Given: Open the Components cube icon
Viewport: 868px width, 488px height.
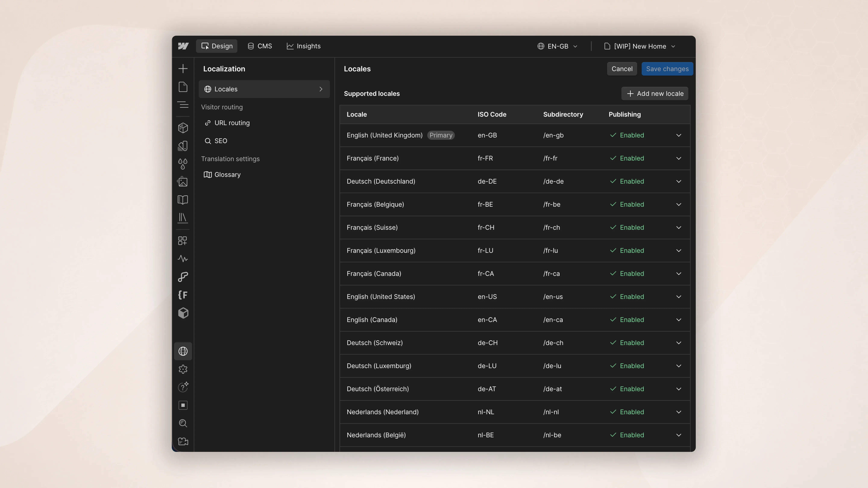Looking at the screenshot, I should point(183,128).
